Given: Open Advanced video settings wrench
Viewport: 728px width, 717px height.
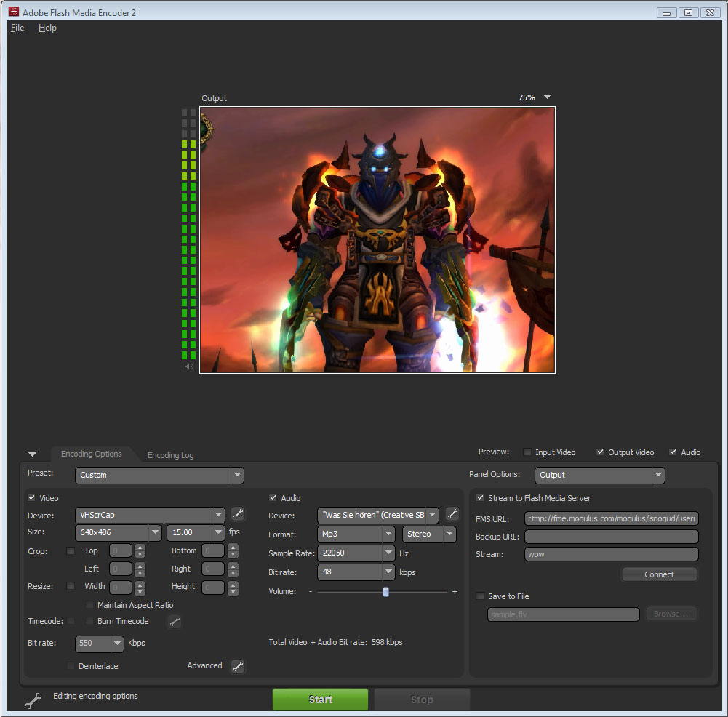Looking at the screenshot, I should pos(238,666).
